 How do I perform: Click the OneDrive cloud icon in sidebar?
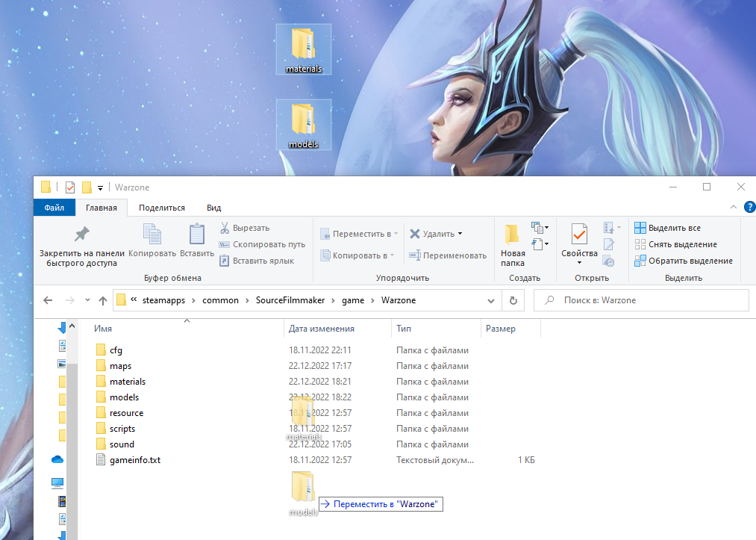coord(57,459)
